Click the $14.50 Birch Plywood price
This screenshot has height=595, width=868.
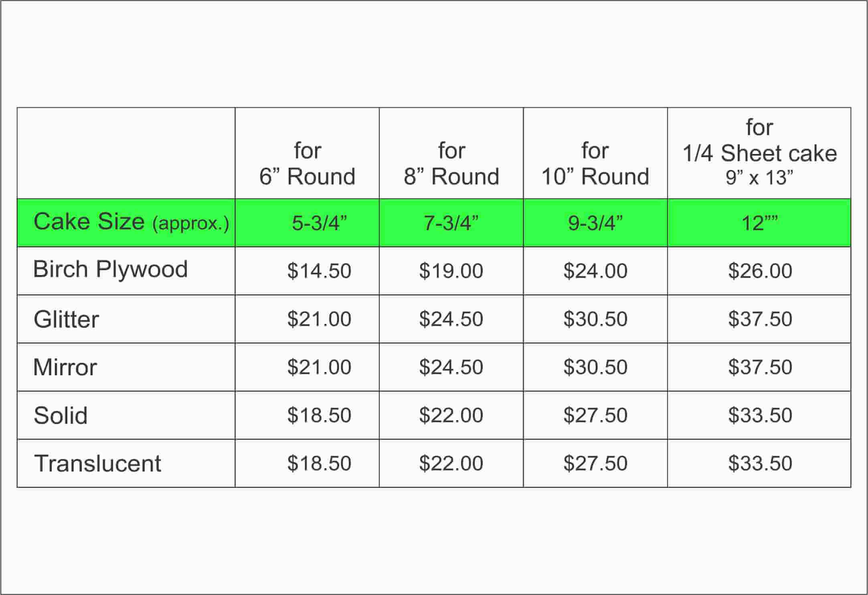pos(319,271)
